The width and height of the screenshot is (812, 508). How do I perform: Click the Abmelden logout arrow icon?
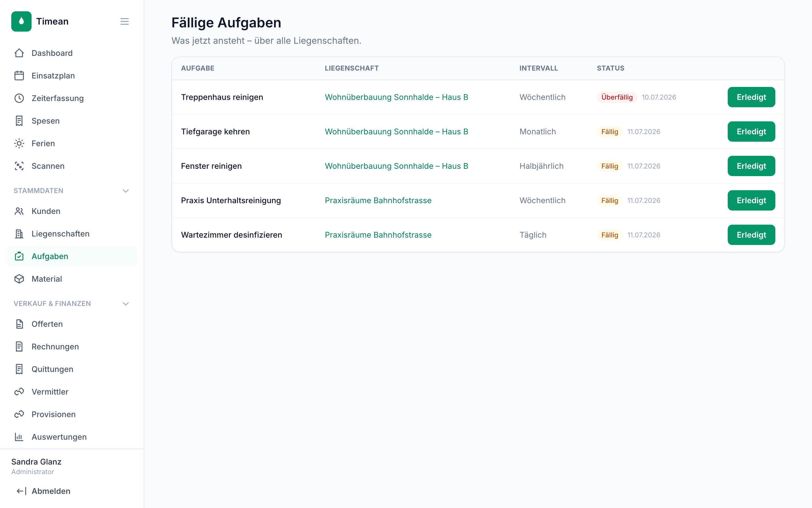[x=21, y=491]
